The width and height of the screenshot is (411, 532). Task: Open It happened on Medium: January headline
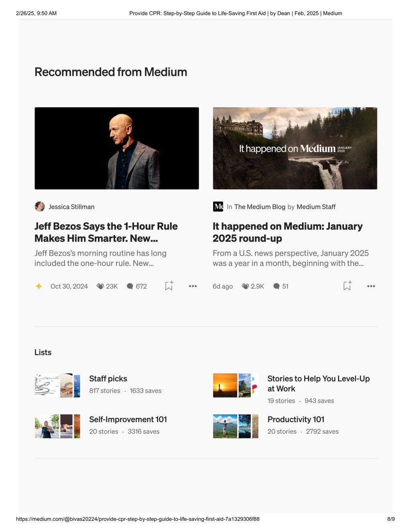(x=287, y=232)
